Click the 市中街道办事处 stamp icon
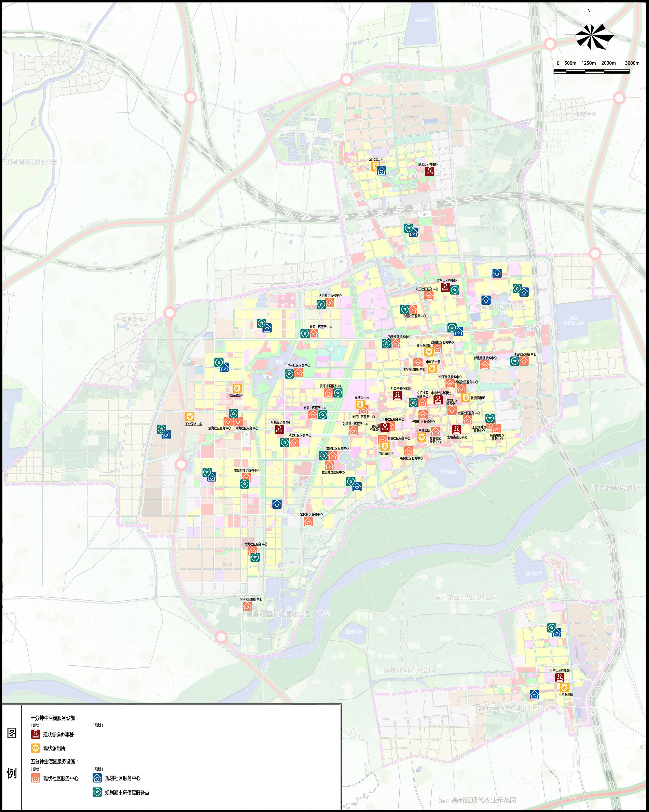The height and width of the screenshot is (812, 649). [x=438, y=400]
